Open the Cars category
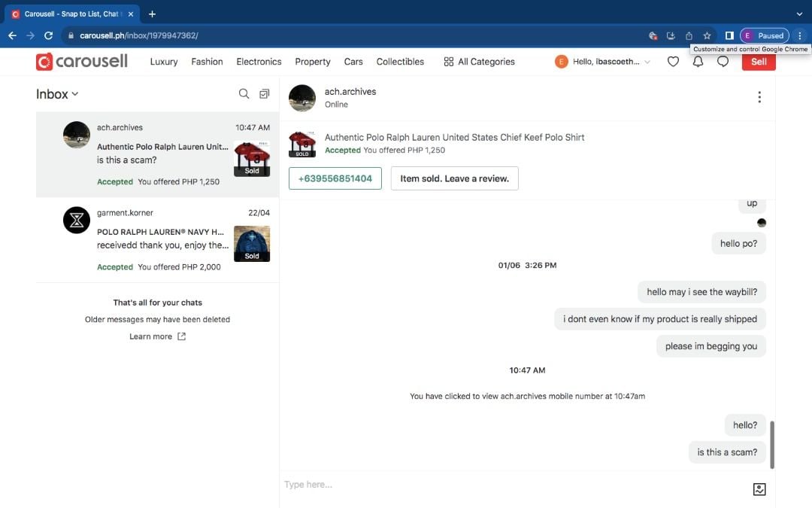The width and height of the screenshot is (812, 508). point(353,62)
